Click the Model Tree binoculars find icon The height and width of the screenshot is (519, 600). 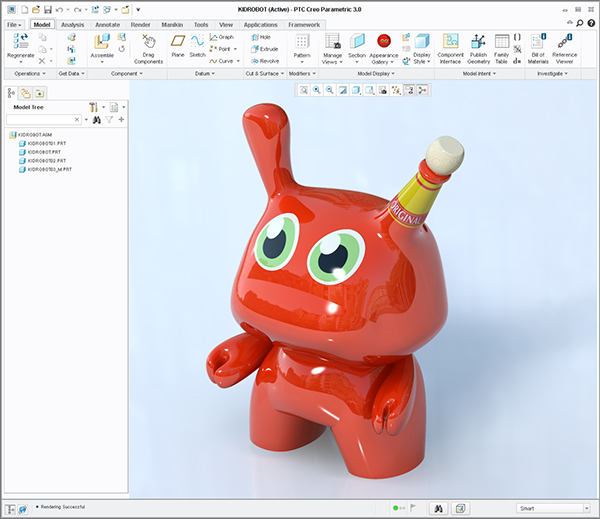[97, 120]
